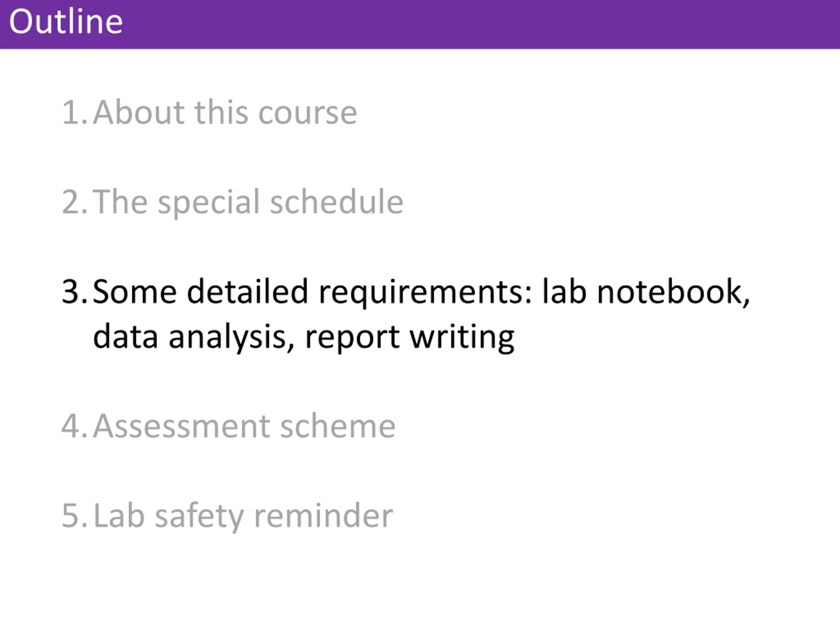Click the word "course" in item one
This screenshot has height=630, width=840.
(307, 113)
